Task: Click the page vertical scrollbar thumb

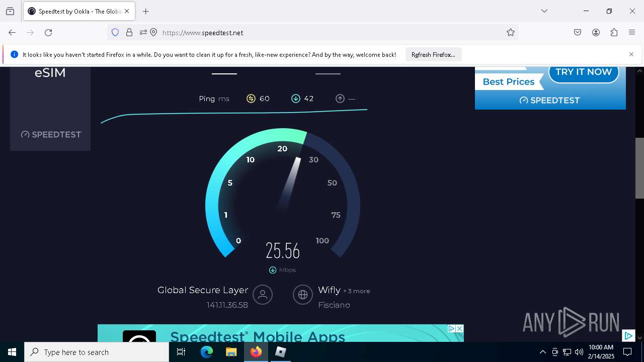Action: (x=639, y=168)
